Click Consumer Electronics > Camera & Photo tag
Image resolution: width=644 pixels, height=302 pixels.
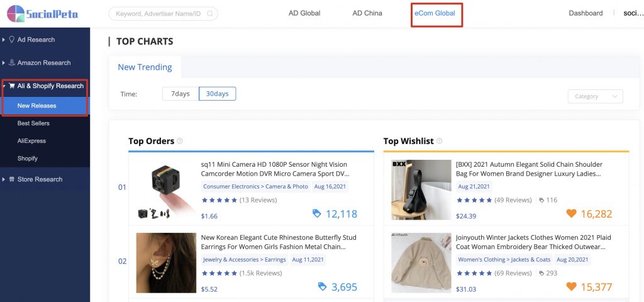[x=255, y=186]
